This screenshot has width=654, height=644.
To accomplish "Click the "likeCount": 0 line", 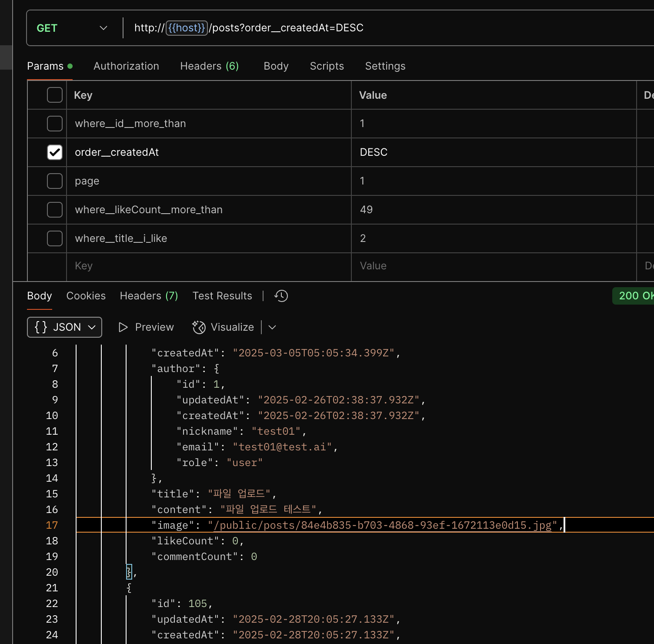I will pyautogui.click(x=197, y=541).
